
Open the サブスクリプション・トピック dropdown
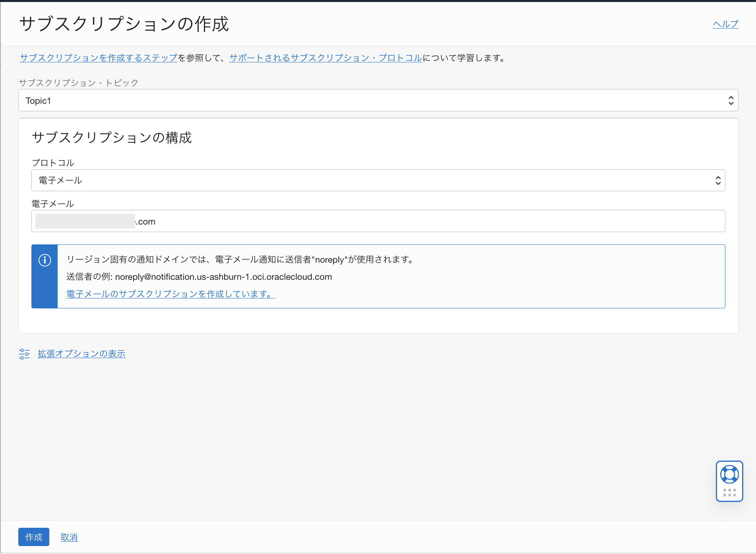point(378,100)
